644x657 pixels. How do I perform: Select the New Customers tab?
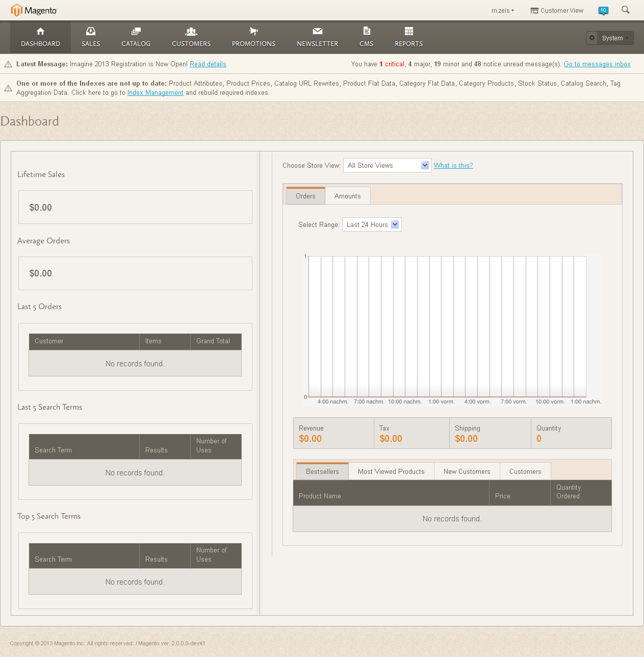467,471
